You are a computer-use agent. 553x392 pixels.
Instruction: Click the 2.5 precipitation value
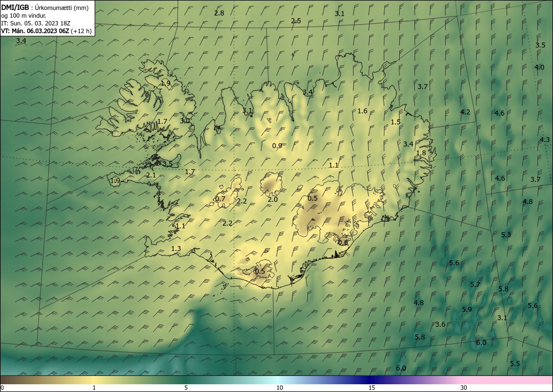[296, 21]
